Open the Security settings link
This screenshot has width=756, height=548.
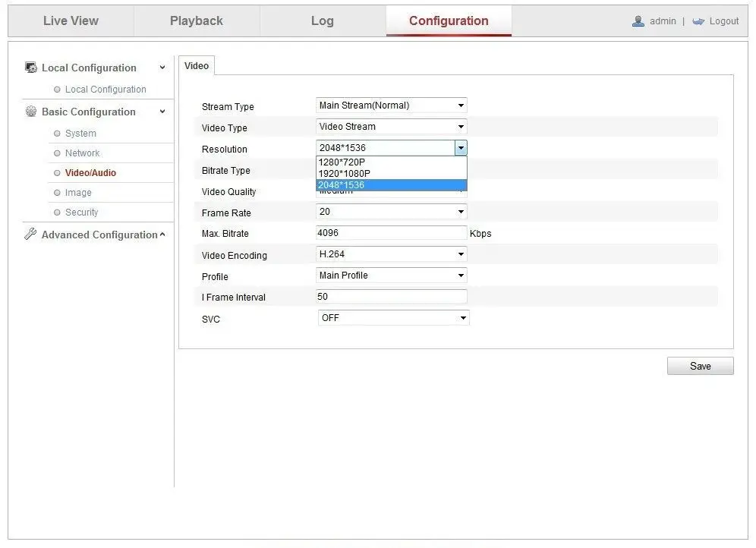coord(81,213)
